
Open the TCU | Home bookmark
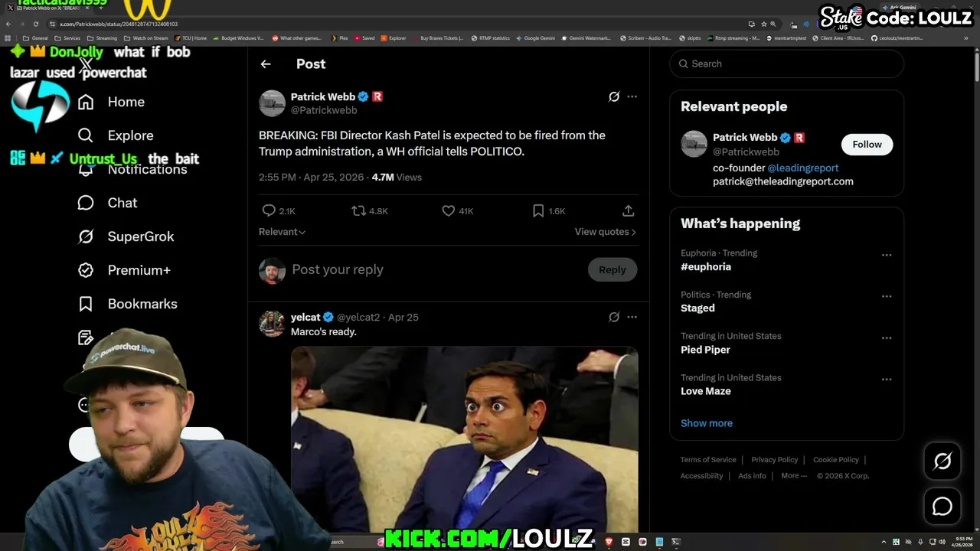[191, 37]
